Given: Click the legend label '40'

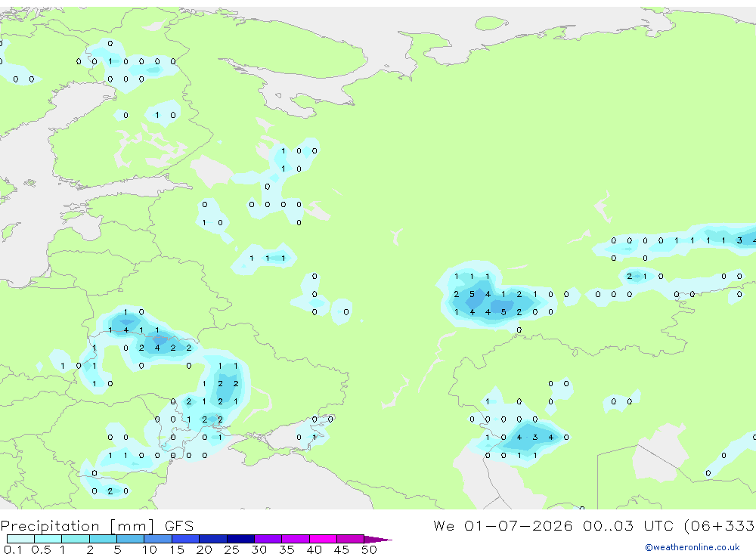Looking at the screenshot, I should click(x=314, y=549).
